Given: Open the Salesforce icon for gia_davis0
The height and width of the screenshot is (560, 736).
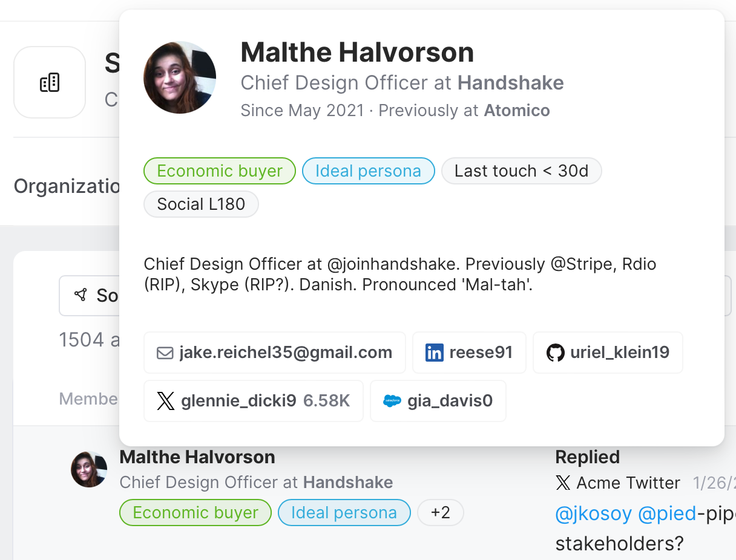Looking at the screenshot, I should (x=392, y=401).
